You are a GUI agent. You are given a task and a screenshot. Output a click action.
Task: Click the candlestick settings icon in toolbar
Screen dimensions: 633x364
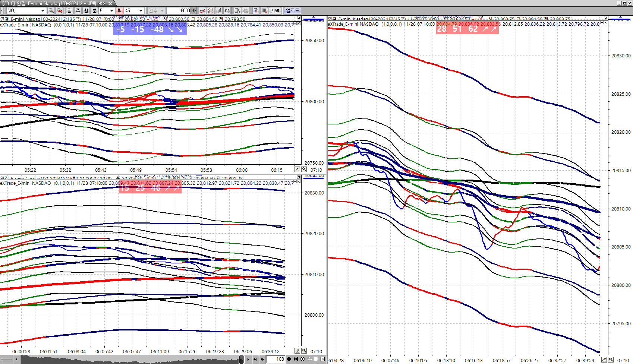coord(210,11)
